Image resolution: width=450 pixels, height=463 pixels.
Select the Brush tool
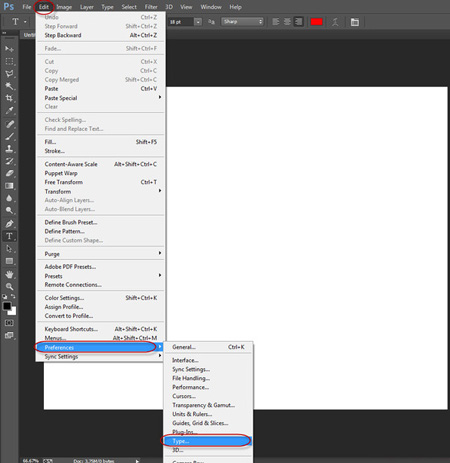(x=9, y=136)
